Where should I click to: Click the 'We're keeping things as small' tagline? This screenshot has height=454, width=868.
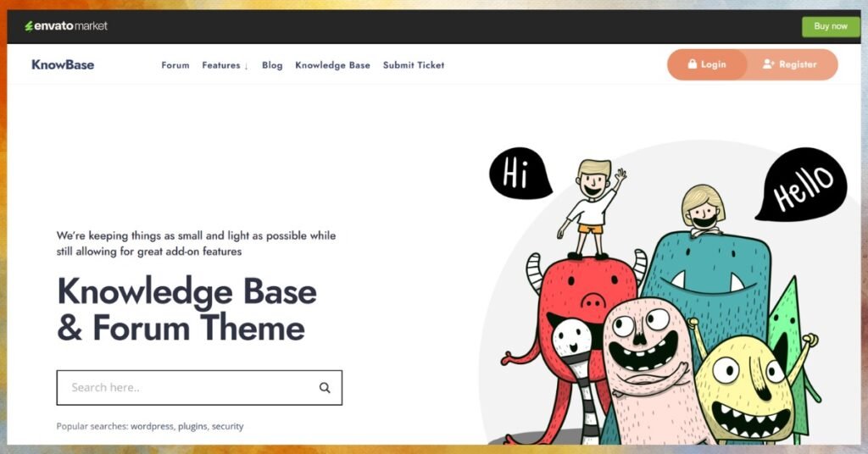pyautogui.click(x=196, y=243)
